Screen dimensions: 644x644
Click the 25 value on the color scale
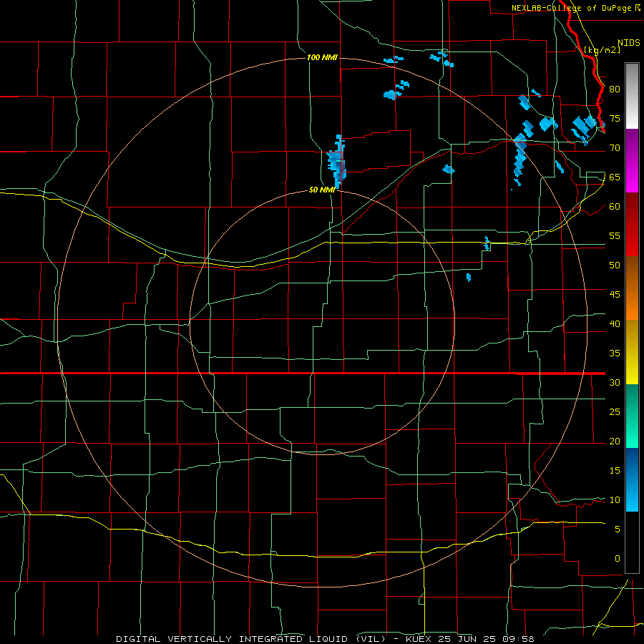coord(615,412)
